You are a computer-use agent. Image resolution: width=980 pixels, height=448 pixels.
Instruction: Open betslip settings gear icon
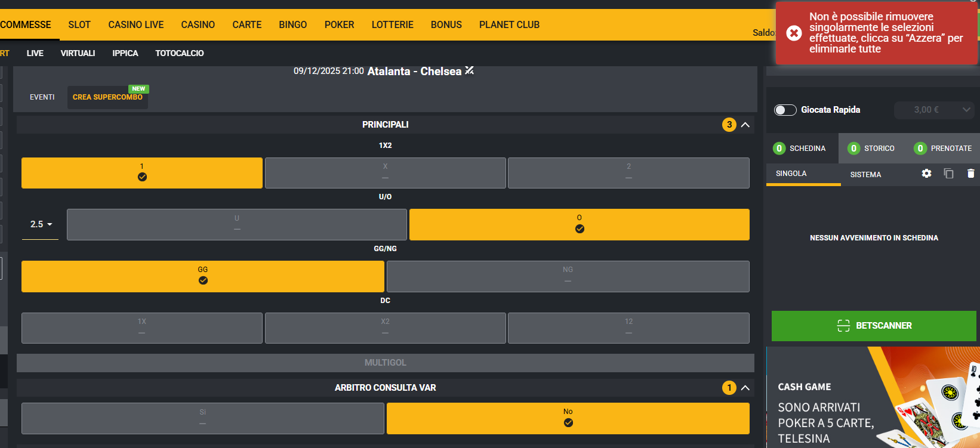click(926, 174)
